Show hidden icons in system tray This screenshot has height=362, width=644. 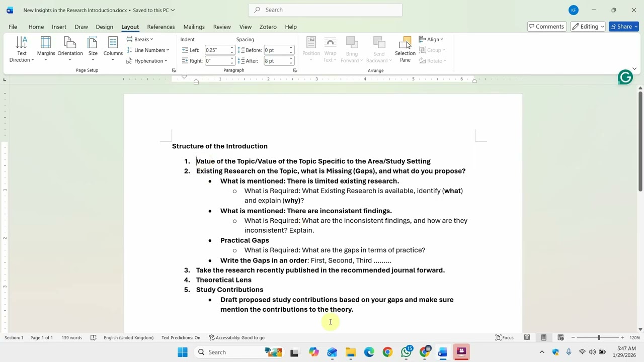tap(542, 352)
